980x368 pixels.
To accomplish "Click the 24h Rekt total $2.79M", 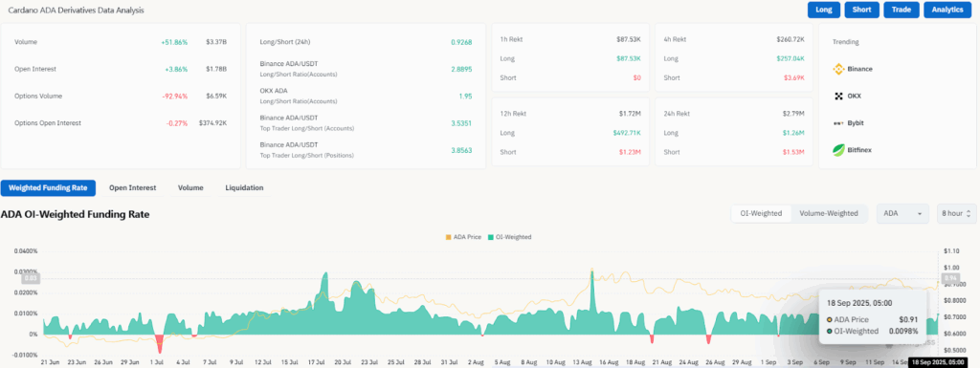I will [794, 114].
